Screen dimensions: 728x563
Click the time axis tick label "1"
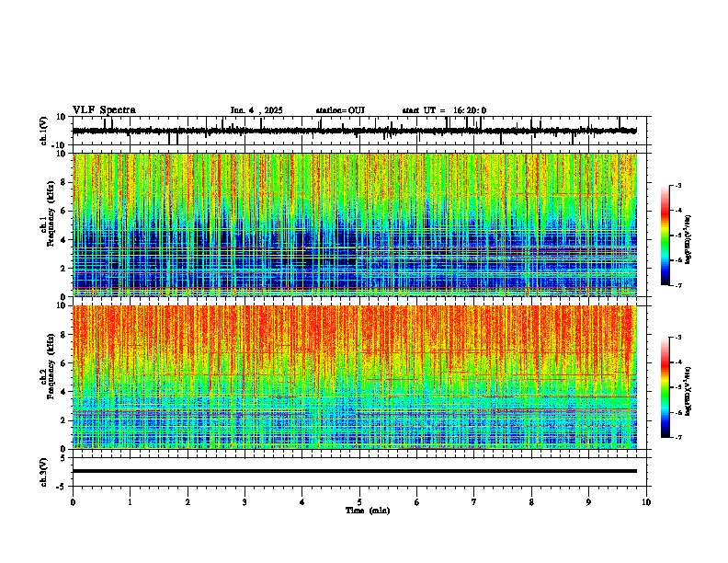pos(130,502)
